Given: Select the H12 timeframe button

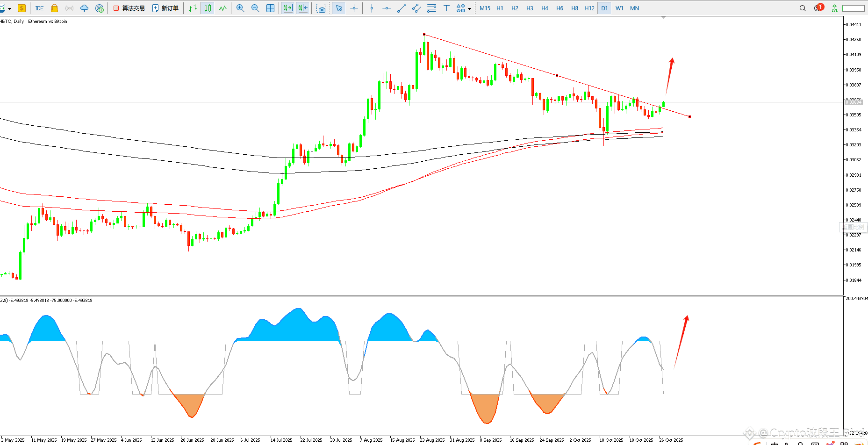Looking at the screenshot, I should [589, 8].
